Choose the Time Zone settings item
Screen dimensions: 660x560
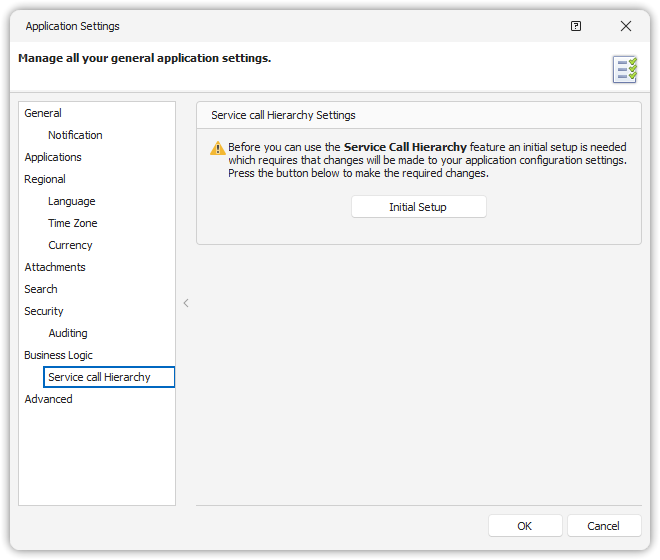pos(73,223)
